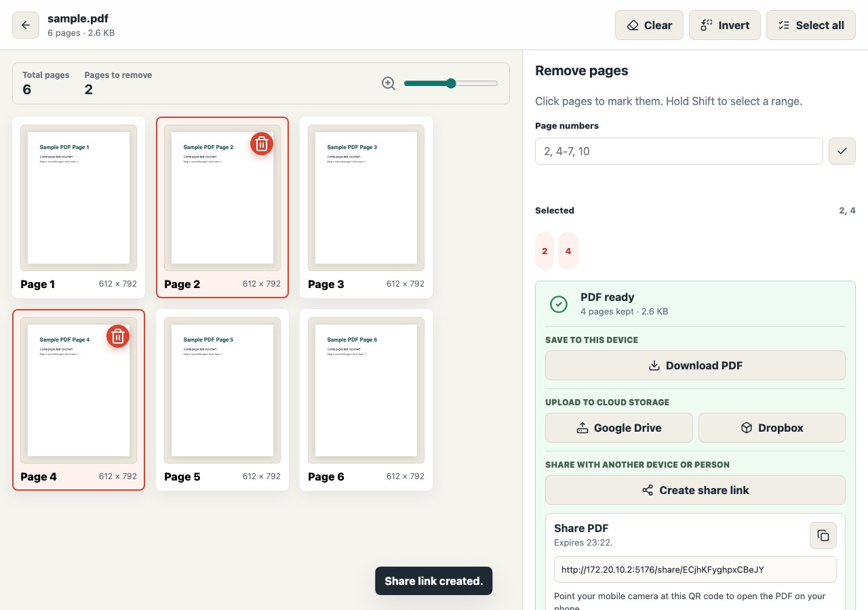The width and height of the screenshot is (868, 610).
Task: Select all pages button
Action: pos(811,25)
